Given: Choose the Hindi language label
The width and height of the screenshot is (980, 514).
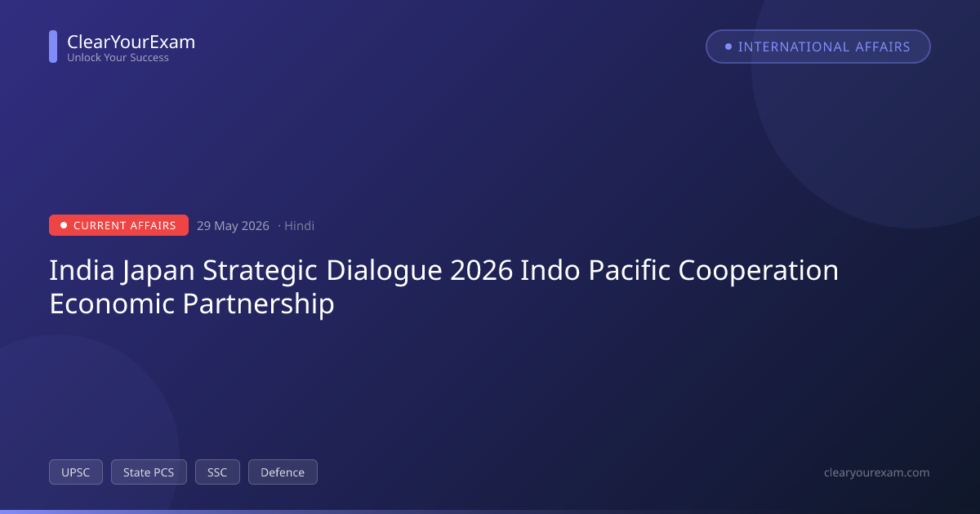Looking at the screenshot, I should (299, 226).
